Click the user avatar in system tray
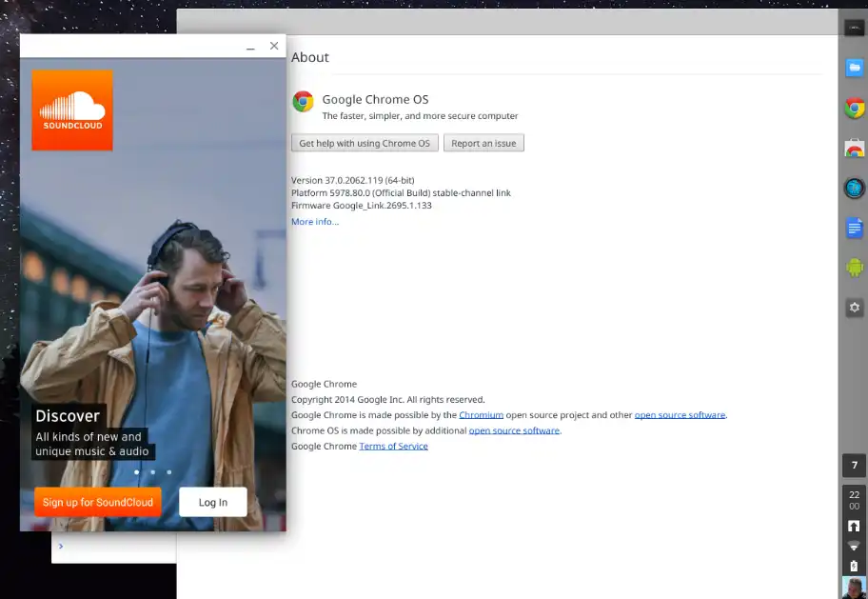Image resolution: width=868 pixels, height=599 pixels. click(854, 588)
